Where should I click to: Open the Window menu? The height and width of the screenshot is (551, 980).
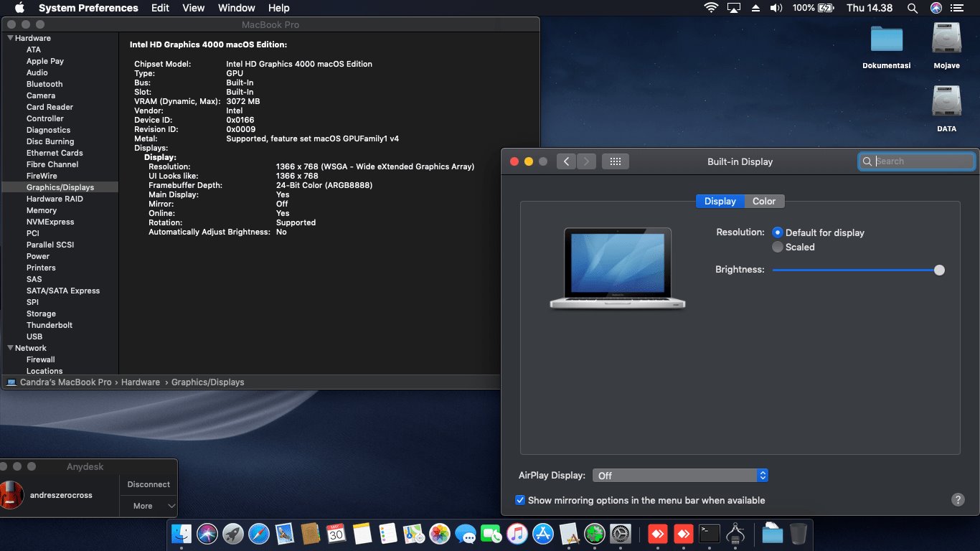click(236, 8)
